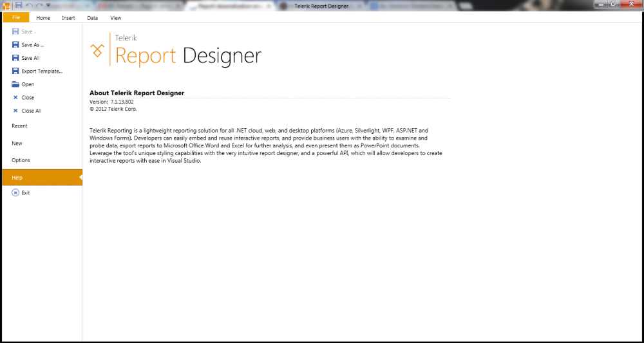Switch to the Data ribbon tab
This screenshot has height=343, width=644.
point(92,18)
